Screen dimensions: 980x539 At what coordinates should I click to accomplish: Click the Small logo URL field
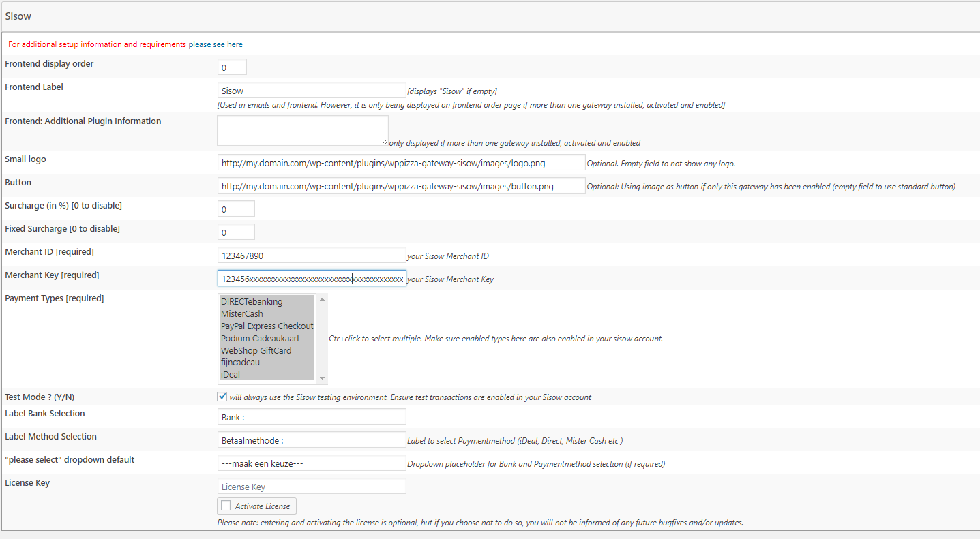pos(401,163)
